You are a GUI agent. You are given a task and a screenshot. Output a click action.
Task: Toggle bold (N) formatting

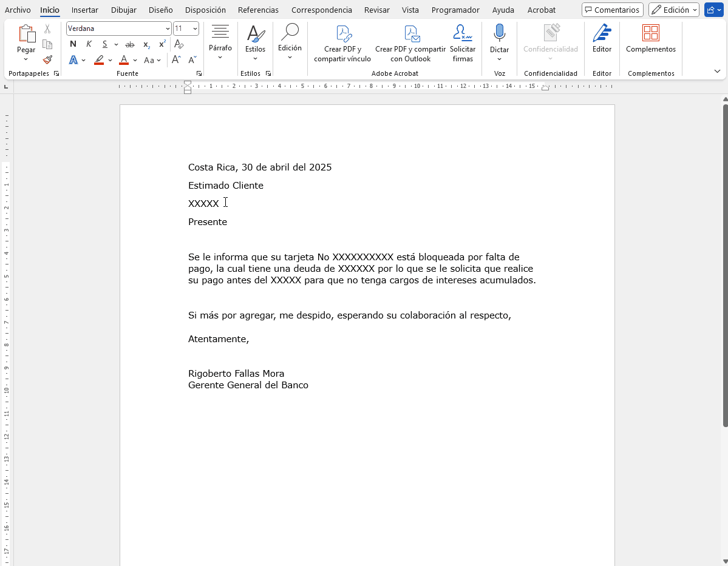[73, 44]
